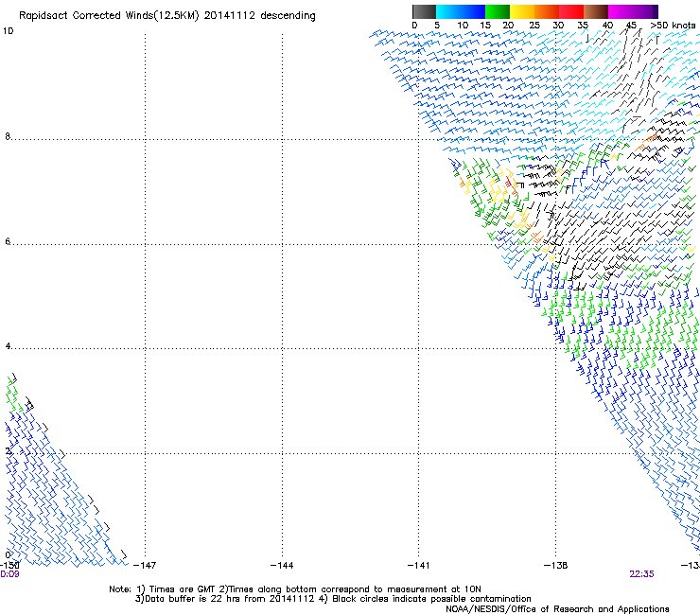
Task: Click the legend tick label '10'
Action: (463, 26)
